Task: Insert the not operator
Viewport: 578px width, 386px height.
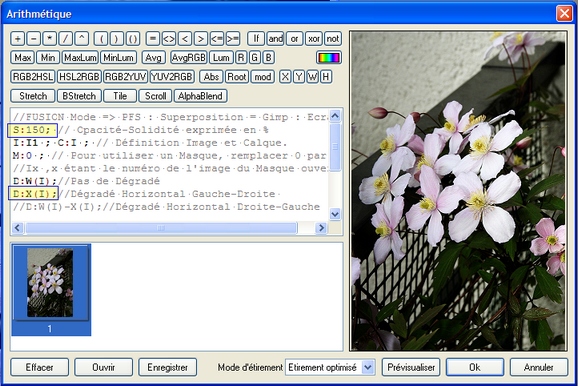Action: [333, 39]
